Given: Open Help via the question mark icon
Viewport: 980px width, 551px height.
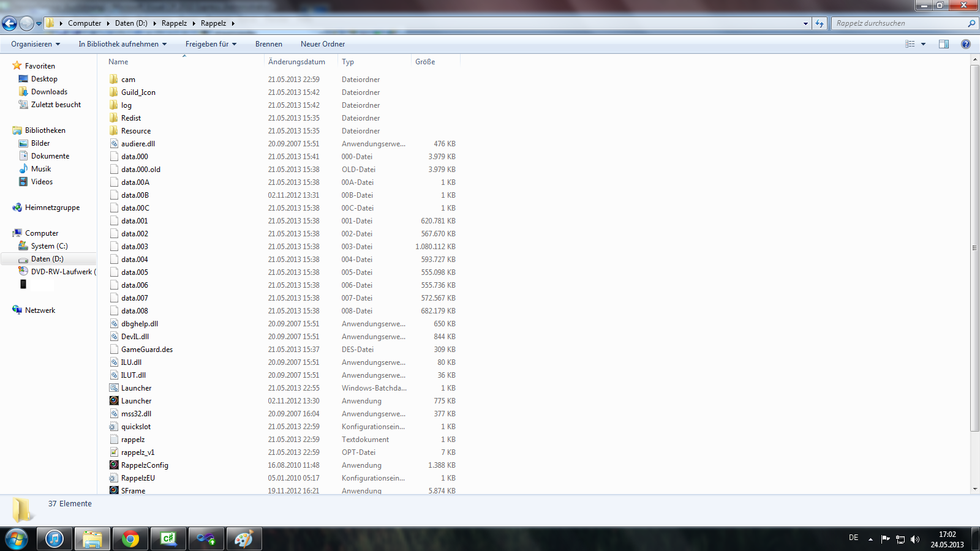Looking at the screenshot, I should 967,43.
